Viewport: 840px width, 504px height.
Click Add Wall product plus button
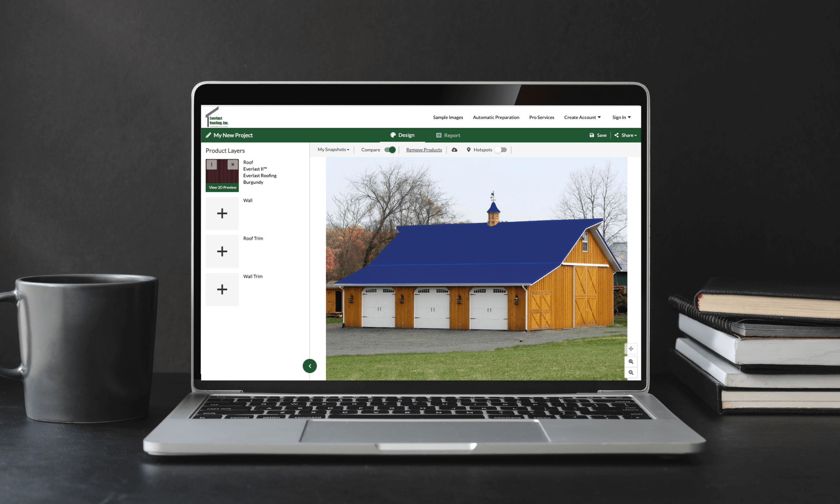pos(222,213)
